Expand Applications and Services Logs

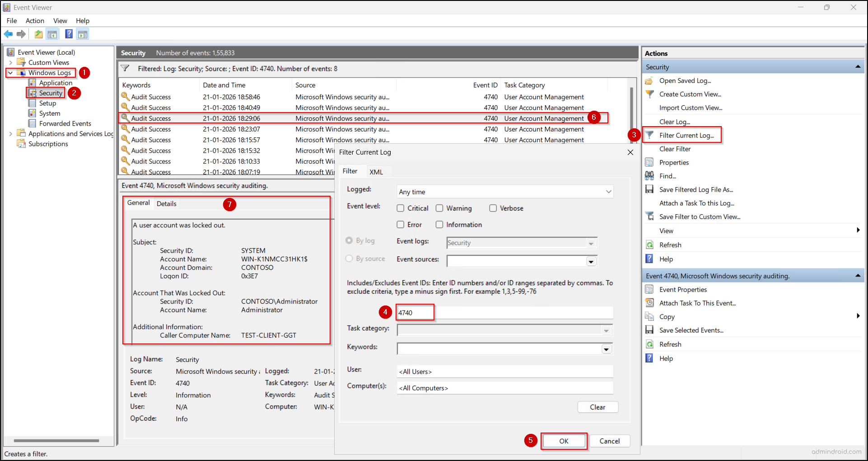pyautogui.click(x=10, y=133)
